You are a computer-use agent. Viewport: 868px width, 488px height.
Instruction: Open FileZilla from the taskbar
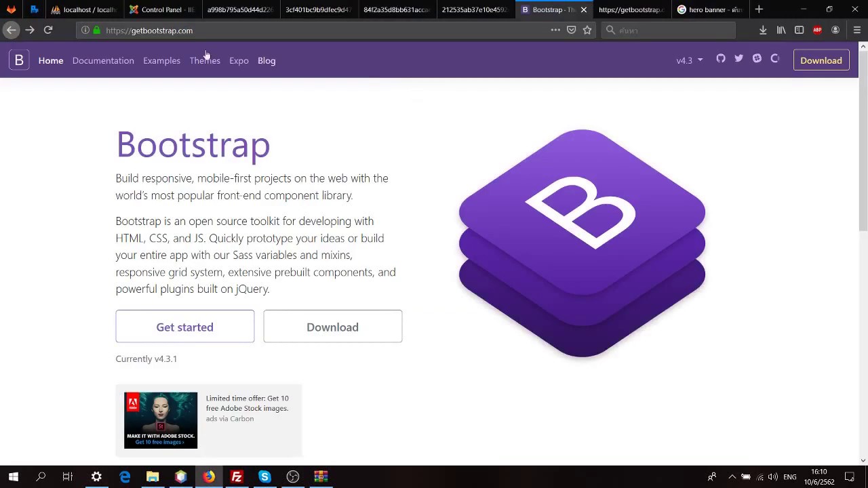237,476
